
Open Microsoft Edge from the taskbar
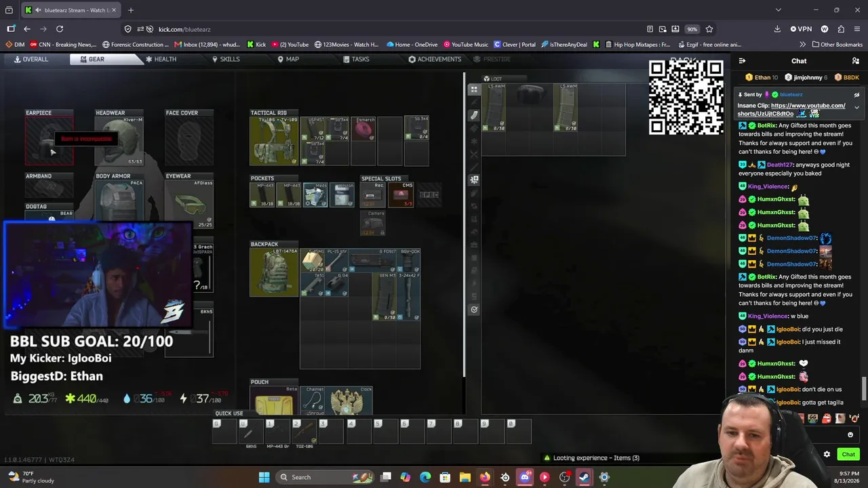coord(425,477)
